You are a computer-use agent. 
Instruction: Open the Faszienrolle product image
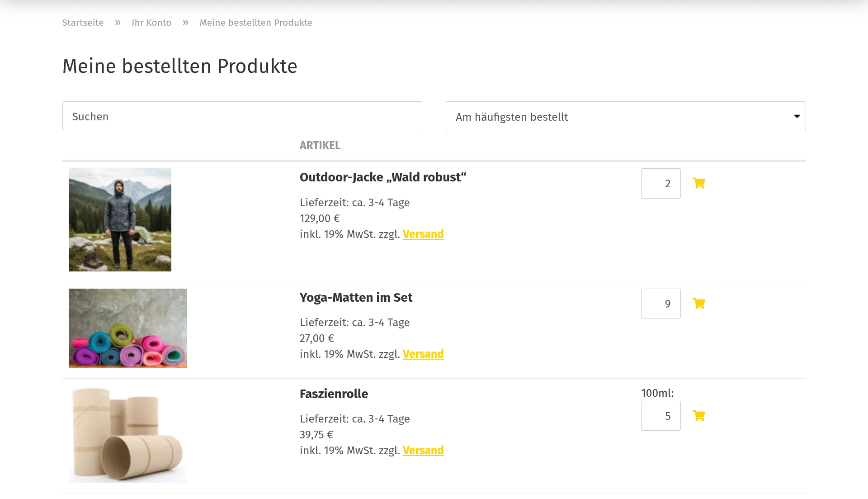coord(128,434)
